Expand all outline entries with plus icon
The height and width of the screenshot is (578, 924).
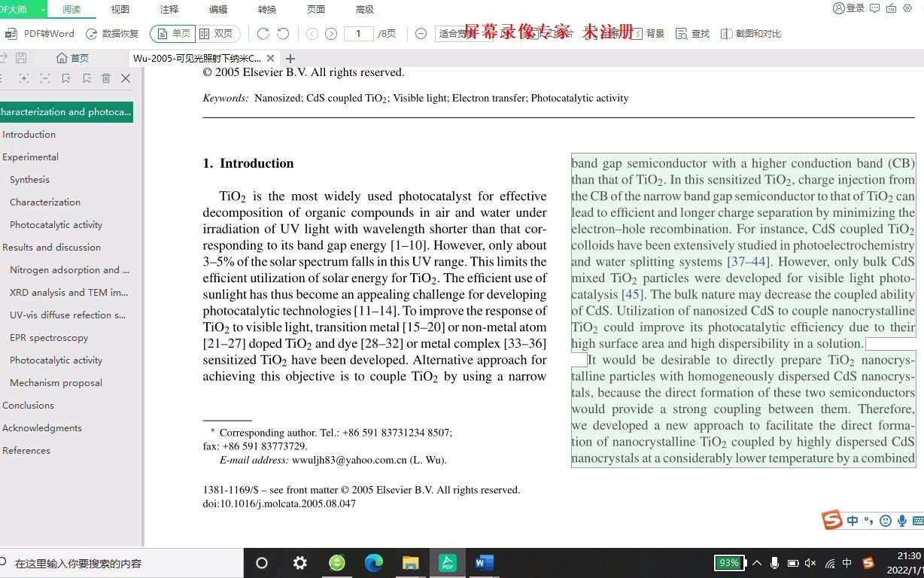pos(24,78)
